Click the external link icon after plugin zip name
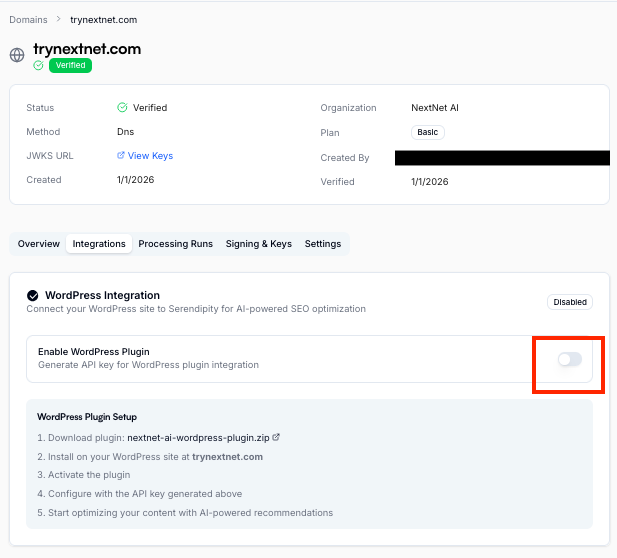Viewport: 617px width, 558px height. coord(276,437)
